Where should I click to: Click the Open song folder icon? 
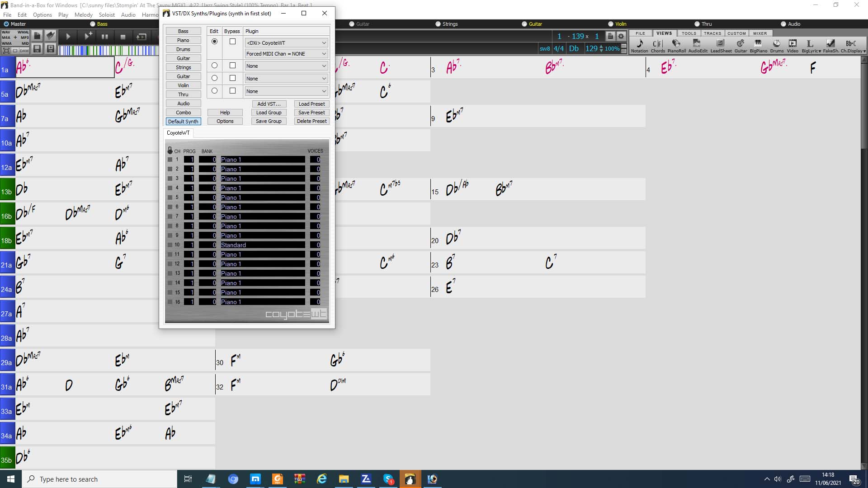coord(51,35)
